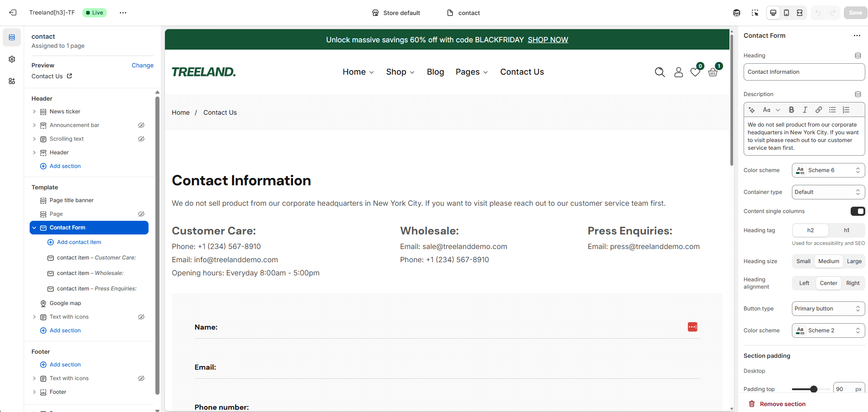Open the App embeds icon in left rail
868x412 pixels.
[12, 81]
